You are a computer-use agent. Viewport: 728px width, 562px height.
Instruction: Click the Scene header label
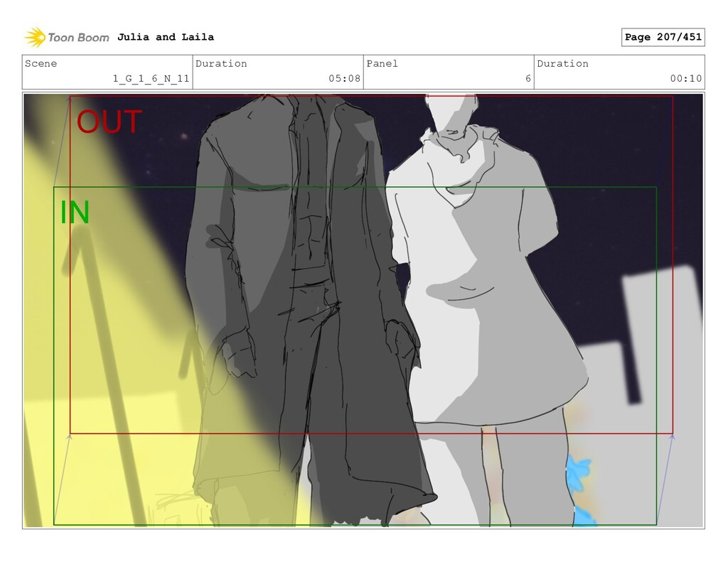(41, 63)
